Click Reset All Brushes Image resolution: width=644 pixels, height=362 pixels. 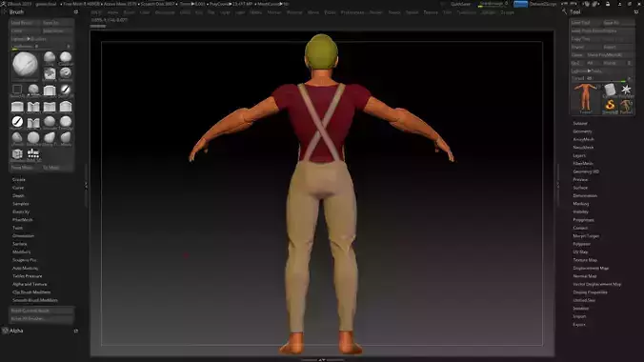pyautogui.click(x=42, y=319)
